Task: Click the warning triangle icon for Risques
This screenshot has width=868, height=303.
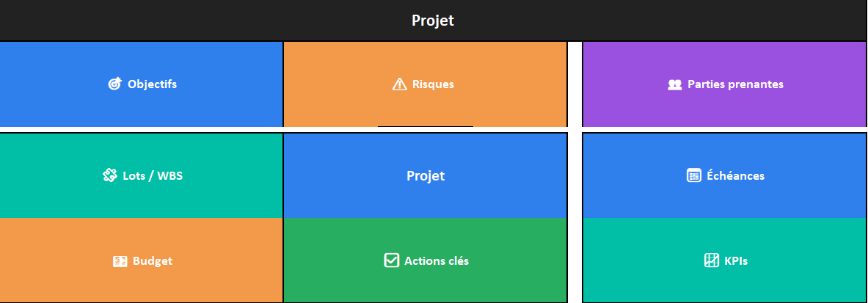Action: pyautogui.click(x=399, y=84)
